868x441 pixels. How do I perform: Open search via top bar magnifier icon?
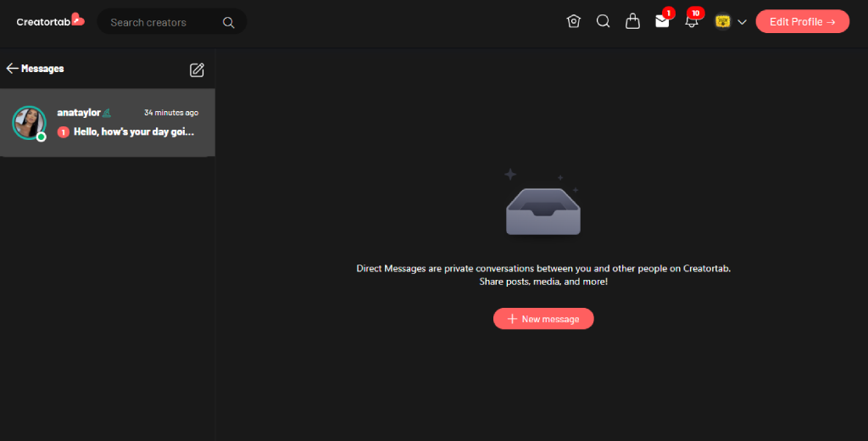click(603, 22)
